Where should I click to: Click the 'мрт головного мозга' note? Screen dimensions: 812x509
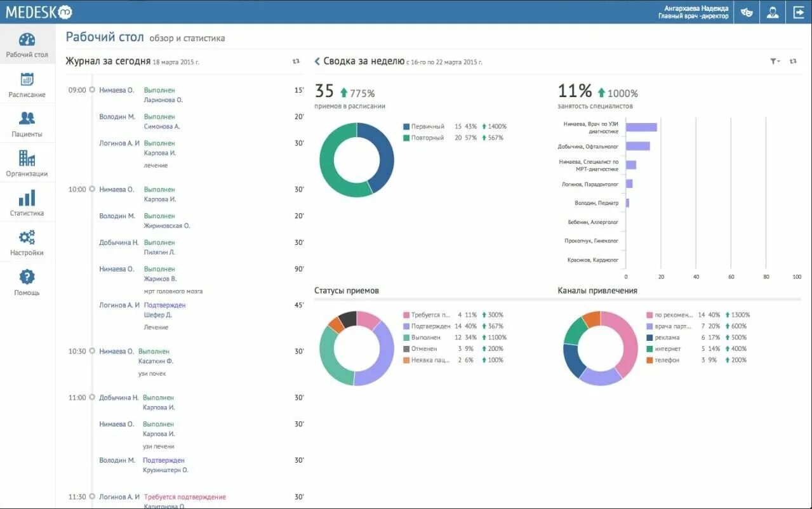coord(173,291)
